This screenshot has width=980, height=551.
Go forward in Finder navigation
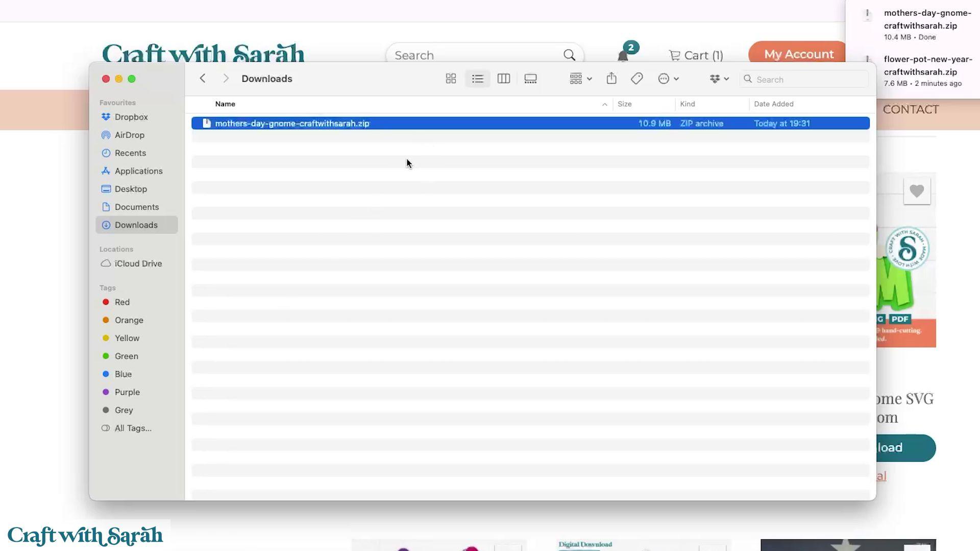click(x=226, y=78)
